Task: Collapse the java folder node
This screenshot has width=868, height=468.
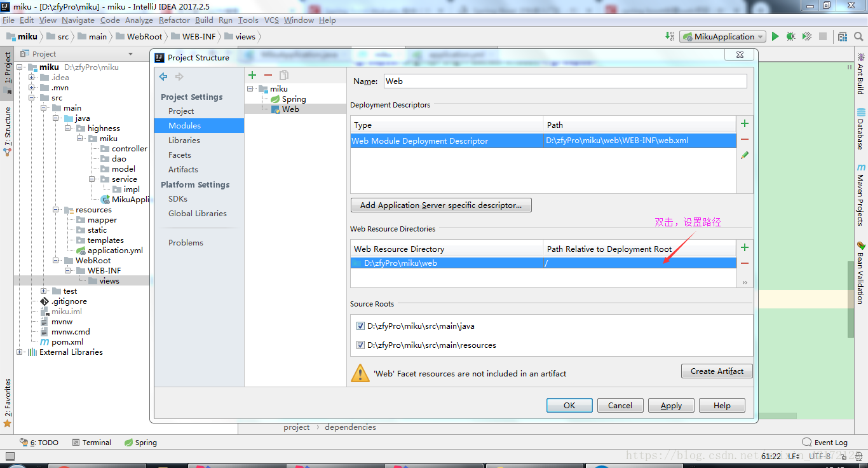Action: coord(56,118)
